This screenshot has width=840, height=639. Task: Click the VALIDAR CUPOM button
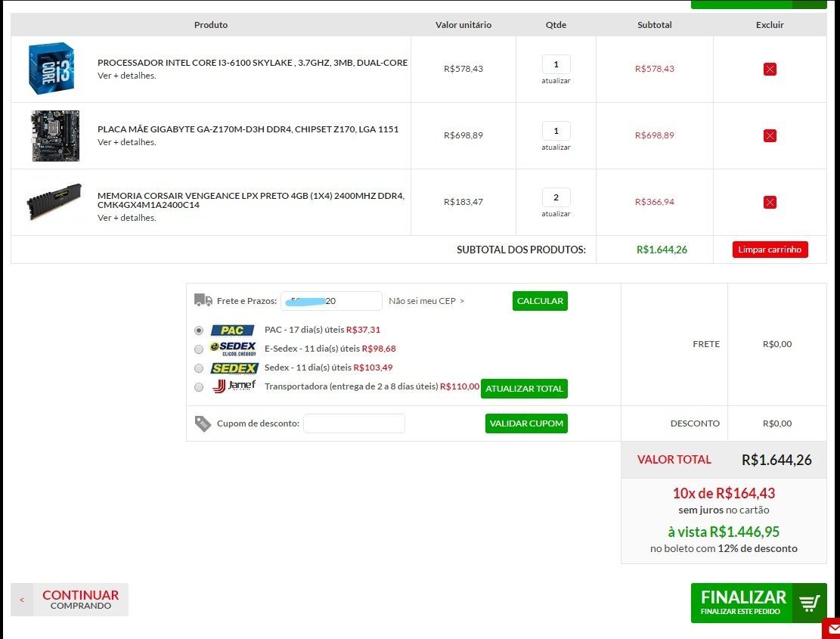coord(526,423)
